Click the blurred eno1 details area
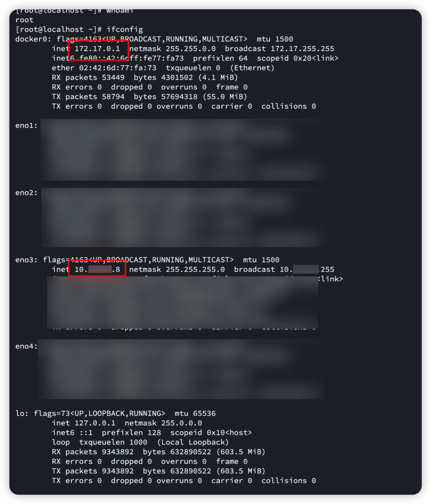 click(184, 150)
